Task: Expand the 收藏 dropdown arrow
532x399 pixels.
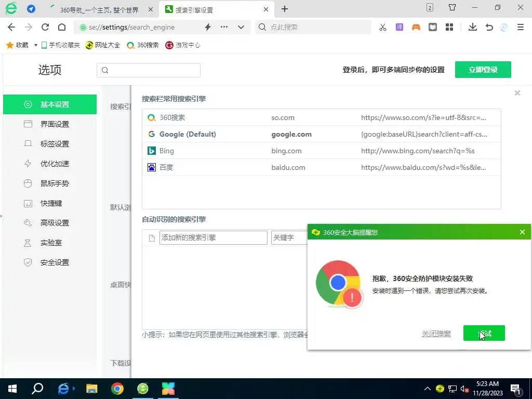Action: (x=35, y=45)
